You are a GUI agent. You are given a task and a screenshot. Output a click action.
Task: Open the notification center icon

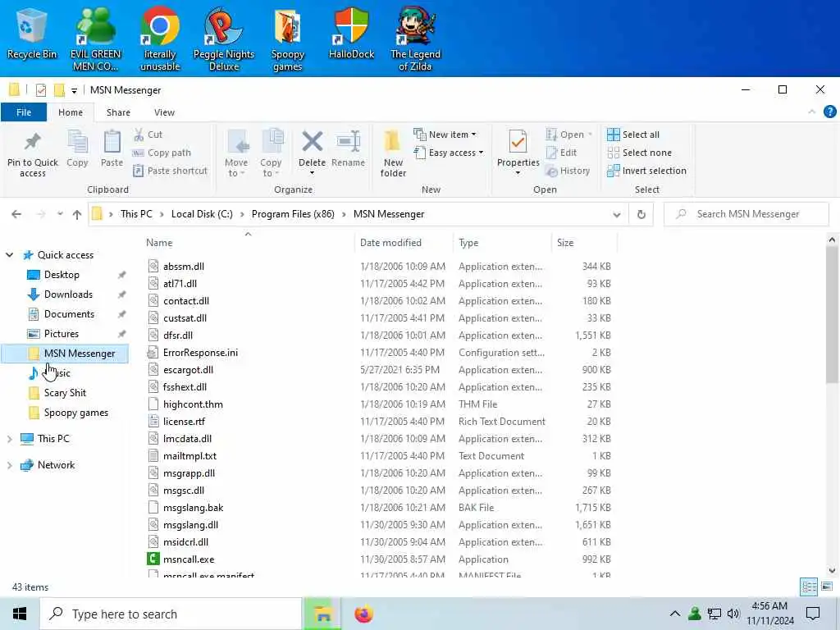[x=813, y=614]
